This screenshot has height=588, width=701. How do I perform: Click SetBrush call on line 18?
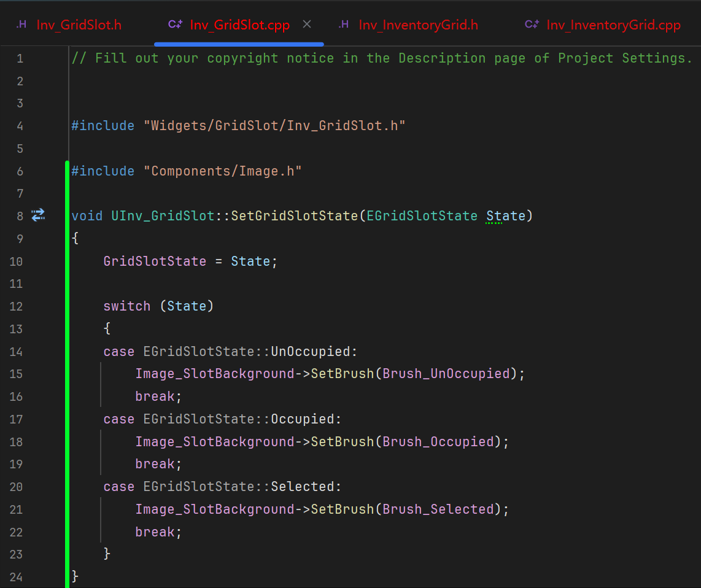coord(343,441)
